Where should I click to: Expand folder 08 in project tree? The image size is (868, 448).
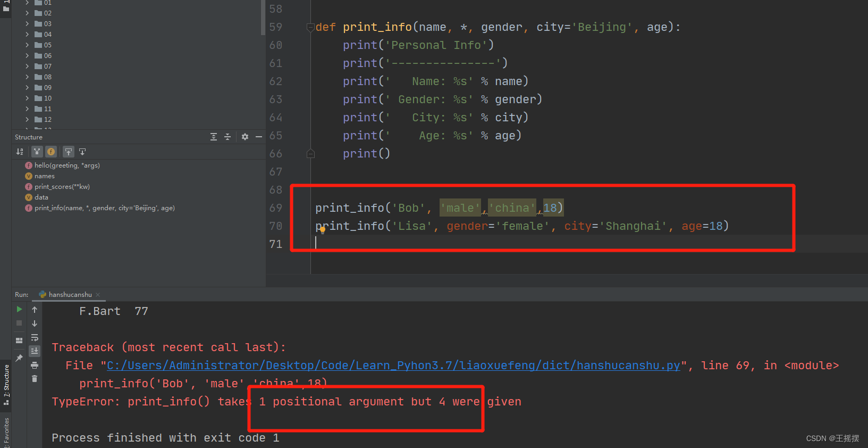pos(27,77)
